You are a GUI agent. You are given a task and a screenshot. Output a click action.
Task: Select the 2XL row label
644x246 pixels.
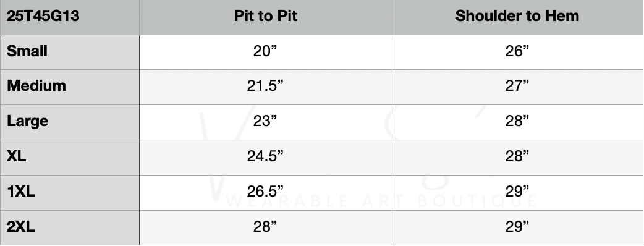click(70, 228)
